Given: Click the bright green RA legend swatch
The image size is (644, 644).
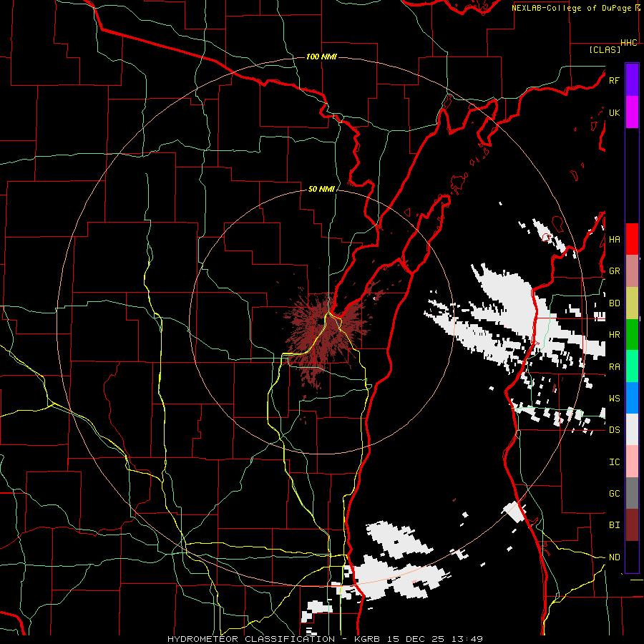Looking at the screenshot, I should pos(632,366).
